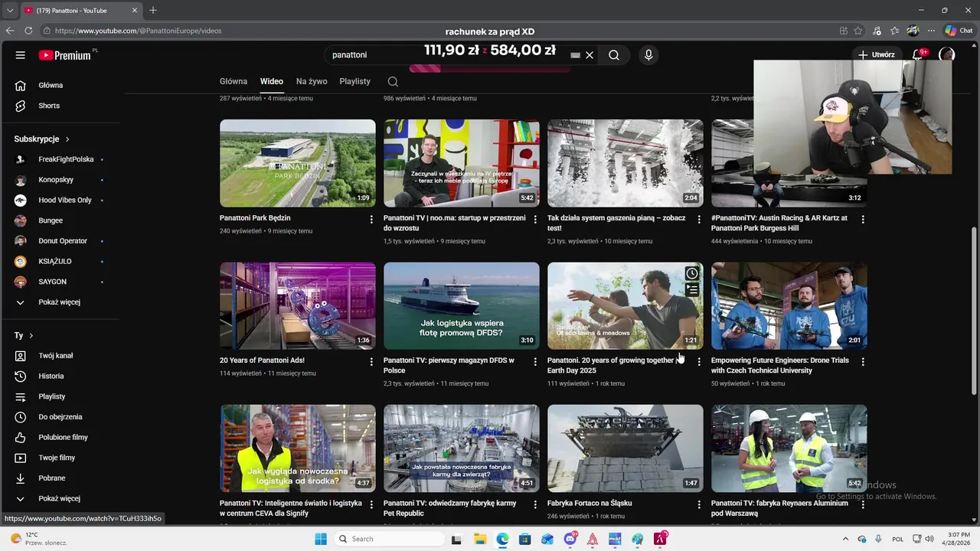Screen dimensions: 980x551
Task: Open the Windows Start menu
Action: point(320,539)
